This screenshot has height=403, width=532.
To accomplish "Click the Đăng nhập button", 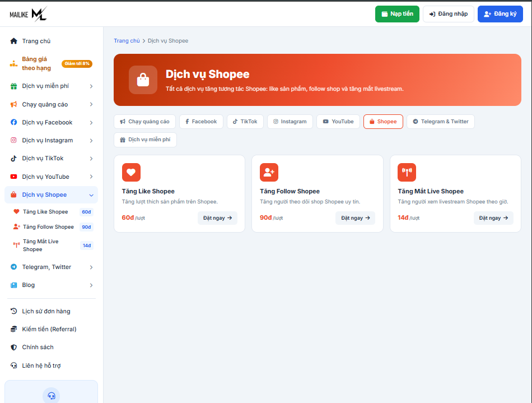I will pyautogui.click(x=448, y=14).
